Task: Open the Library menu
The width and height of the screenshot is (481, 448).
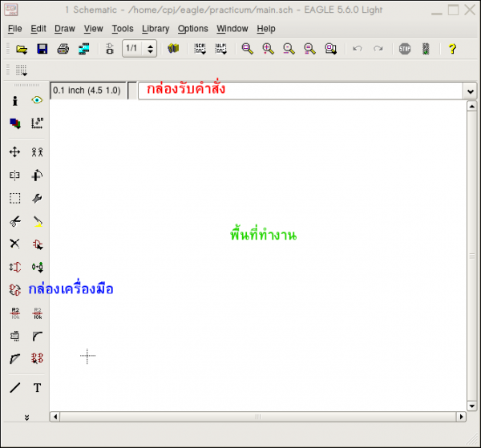Action: pos(155,29)
